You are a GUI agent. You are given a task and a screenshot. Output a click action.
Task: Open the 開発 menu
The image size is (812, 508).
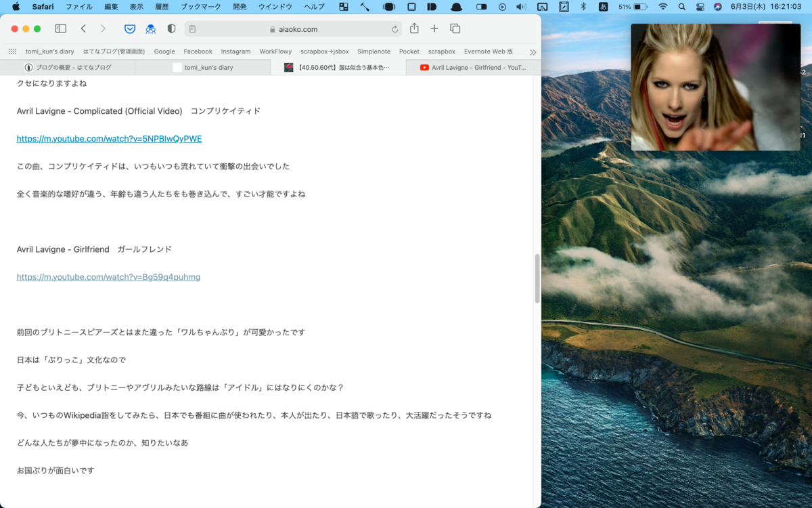[240, 7]
